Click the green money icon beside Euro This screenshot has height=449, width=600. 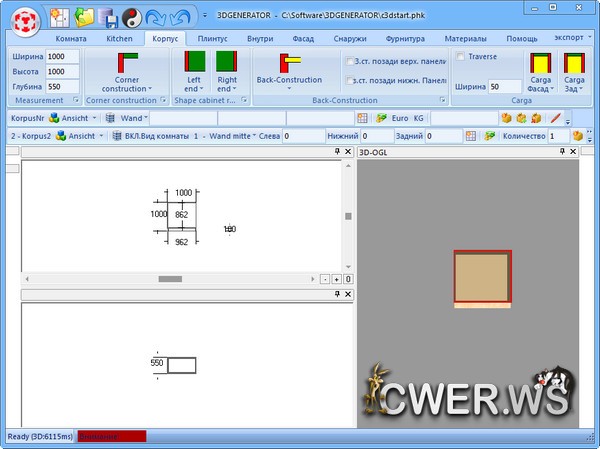[x=381, y=118]
